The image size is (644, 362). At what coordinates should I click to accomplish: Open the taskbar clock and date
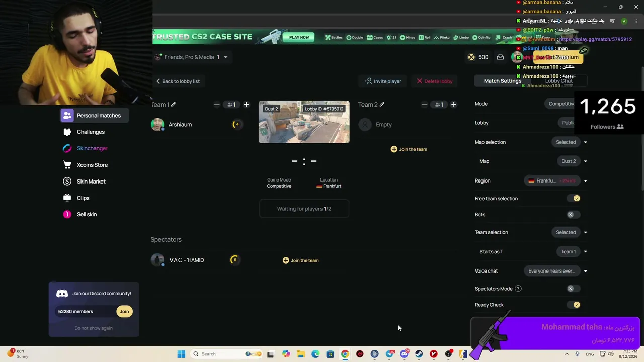click(x=629, y=354)
